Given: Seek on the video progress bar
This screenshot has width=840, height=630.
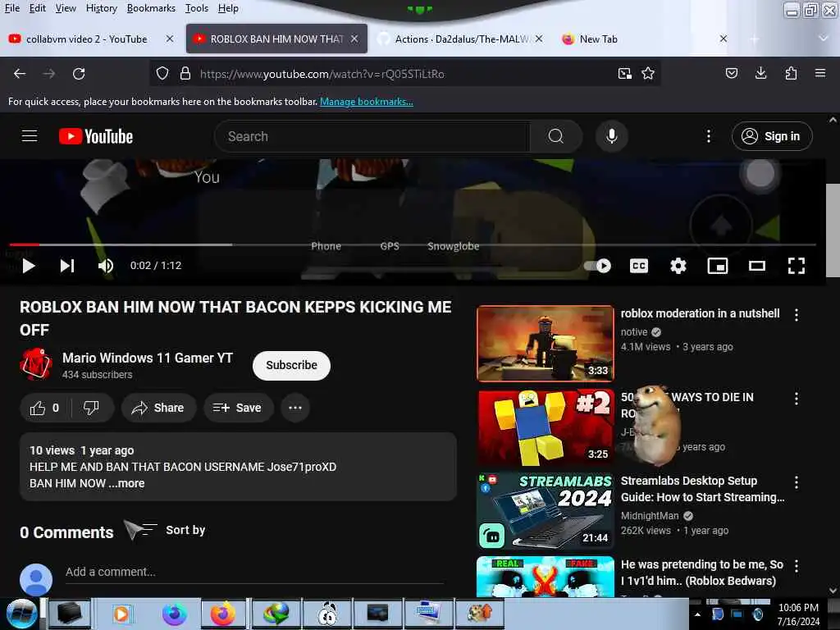Looking at the screenshot, I should [413, 244].
